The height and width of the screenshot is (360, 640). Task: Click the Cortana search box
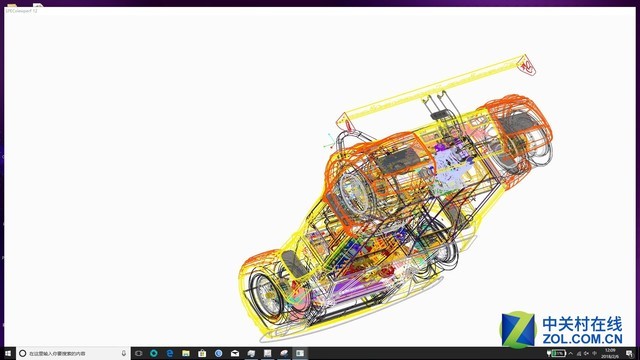(x=73, y=353)
